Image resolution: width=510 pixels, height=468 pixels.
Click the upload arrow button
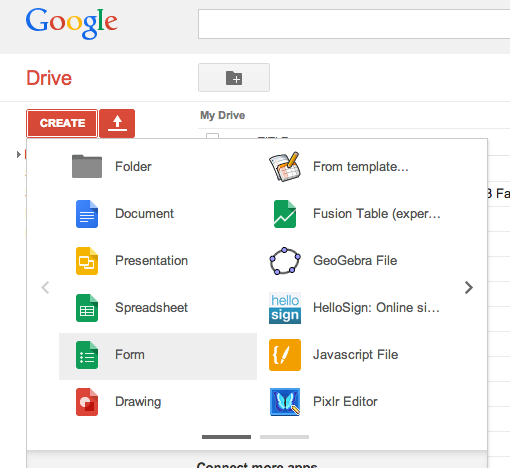117,123
